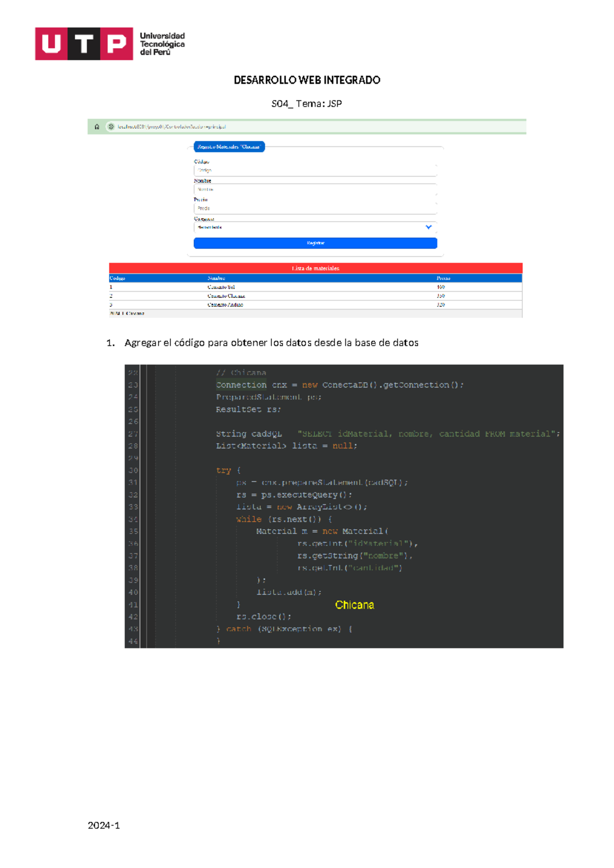Click the DESARROLLO WEB INTEGRADO title

[x=307, y=80]
